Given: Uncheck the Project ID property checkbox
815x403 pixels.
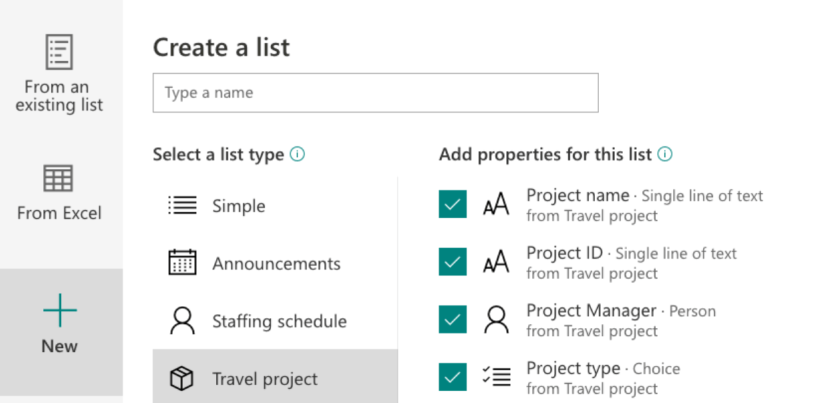Looking at the screenshot, I should [x=453, y=262].
